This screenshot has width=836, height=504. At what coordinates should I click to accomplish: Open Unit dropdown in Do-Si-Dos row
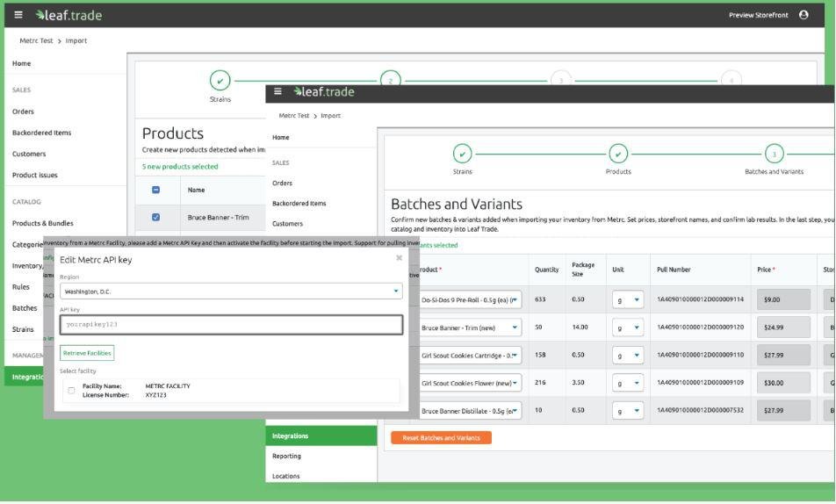[628, 299]
